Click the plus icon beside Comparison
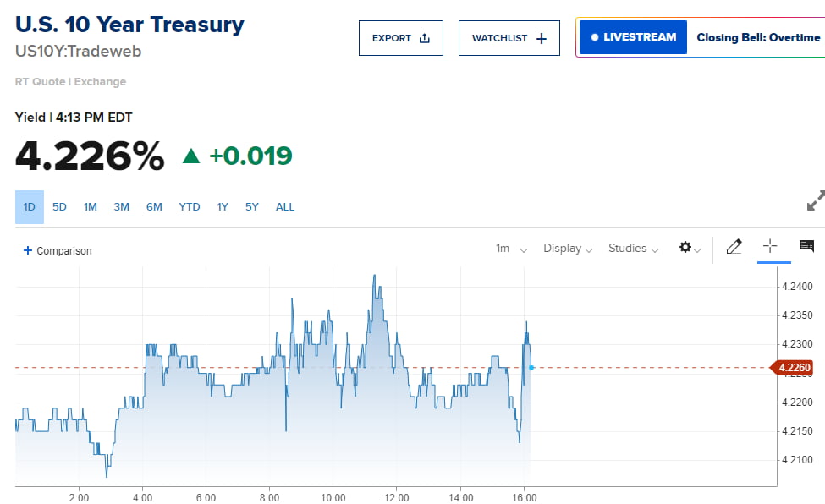Image resolution: width=825 pixels, height=504 pixels. point(28,250)
